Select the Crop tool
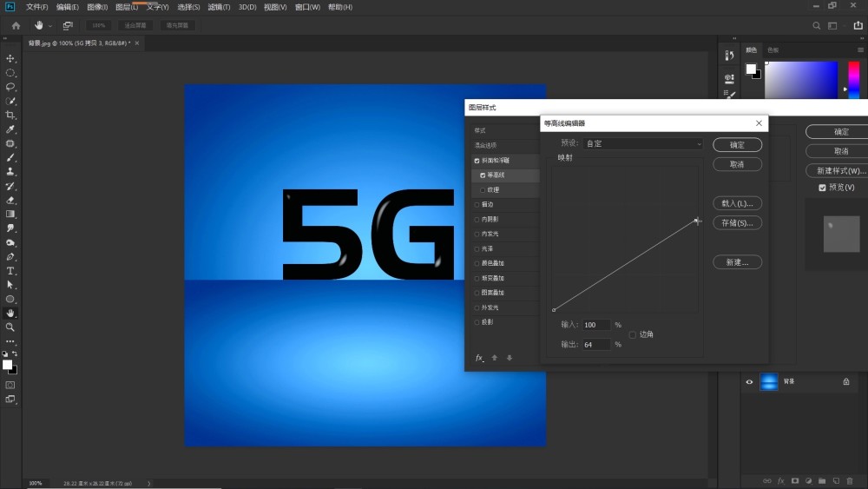This screenshot has width=868, height=489. [x=10, y=116]
